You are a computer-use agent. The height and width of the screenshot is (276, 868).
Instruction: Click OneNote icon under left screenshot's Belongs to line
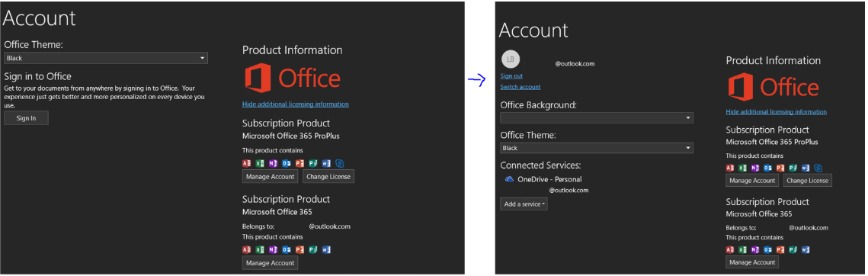click(273, 250)
